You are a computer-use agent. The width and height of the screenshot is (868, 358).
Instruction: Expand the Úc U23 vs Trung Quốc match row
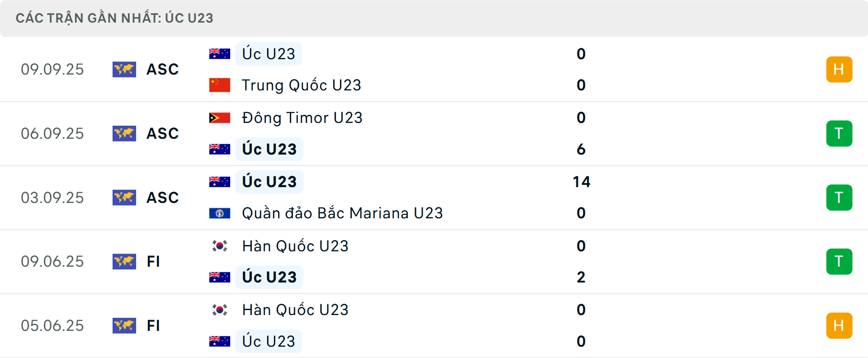pyautogui.click(x=434, y=69)
